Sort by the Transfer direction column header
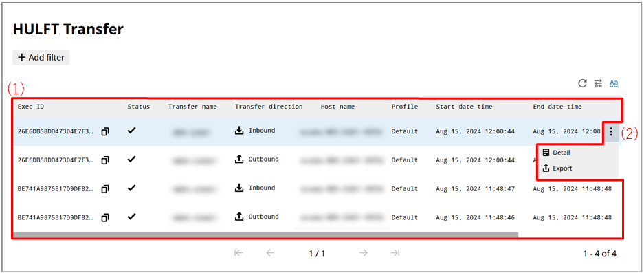This screenshot has width=644, height=273. pyautogui.click(x=269, y=107)
